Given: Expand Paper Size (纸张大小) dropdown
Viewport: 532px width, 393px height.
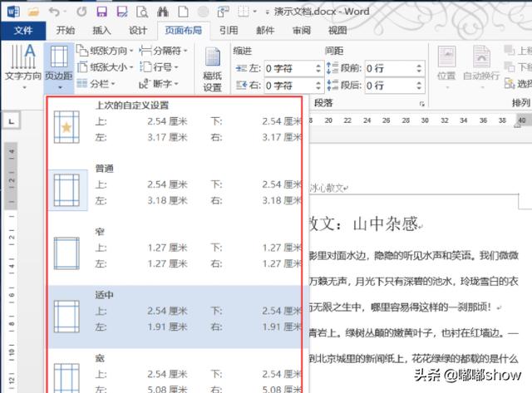Looking at the screenshot, I should [x=105, y=67].
